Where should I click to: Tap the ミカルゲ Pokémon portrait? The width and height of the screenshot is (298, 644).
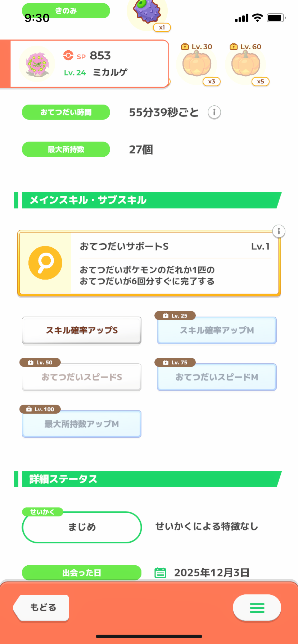(x=37, y=64)
